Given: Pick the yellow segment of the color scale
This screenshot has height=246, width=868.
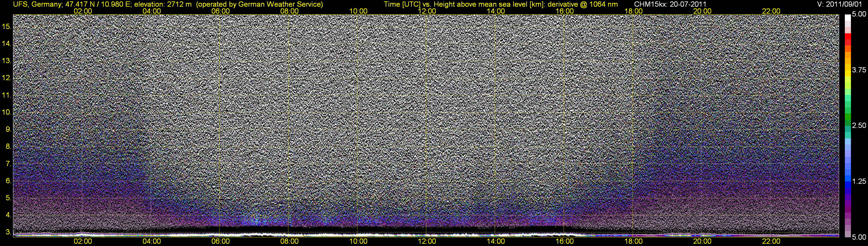Looking at the screenshot, I should (847, 73).
